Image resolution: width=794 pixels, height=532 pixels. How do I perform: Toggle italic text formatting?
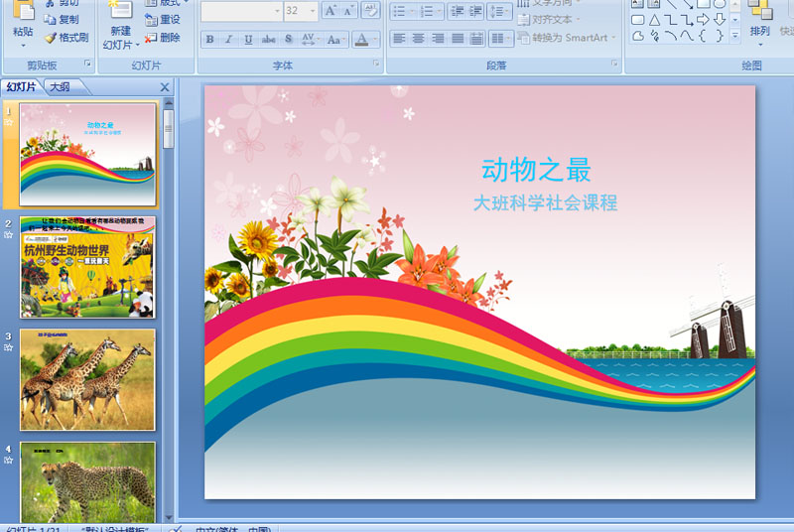(x=228, y=40)
